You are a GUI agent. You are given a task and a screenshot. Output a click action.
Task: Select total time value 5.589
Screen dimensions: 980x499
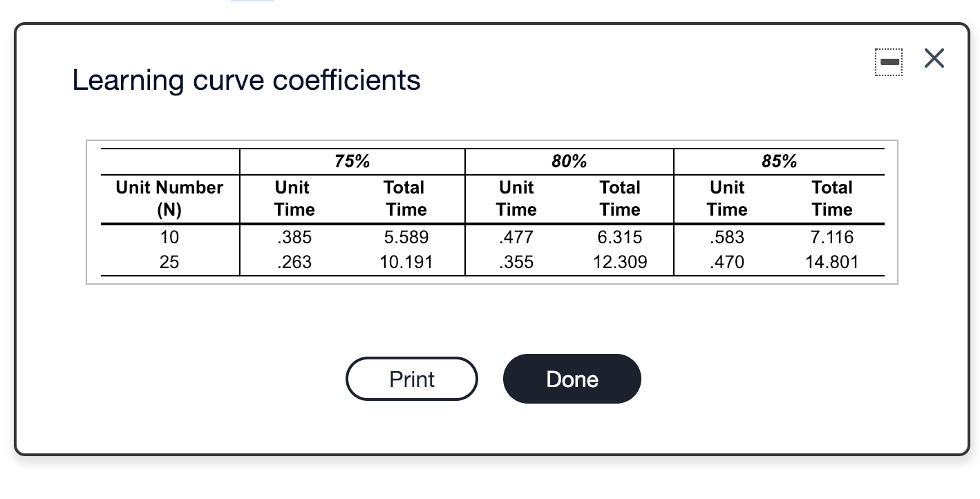[404, 237]
